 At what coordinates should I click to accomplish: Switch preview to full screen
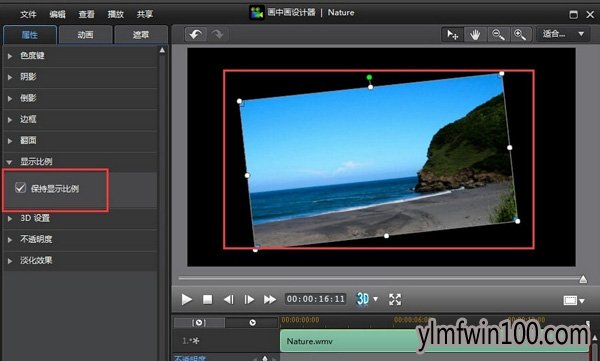[x=395, y=299]
